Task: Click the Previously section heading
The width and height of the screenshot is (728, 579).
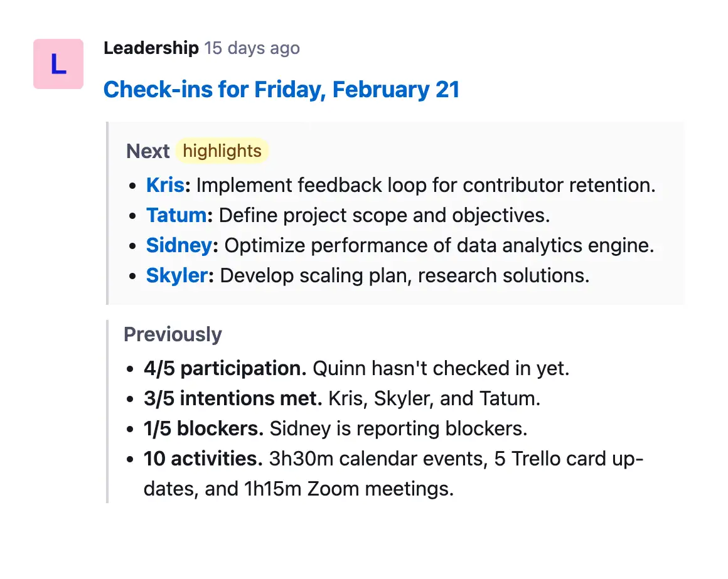Action: [x=173, y=334]
